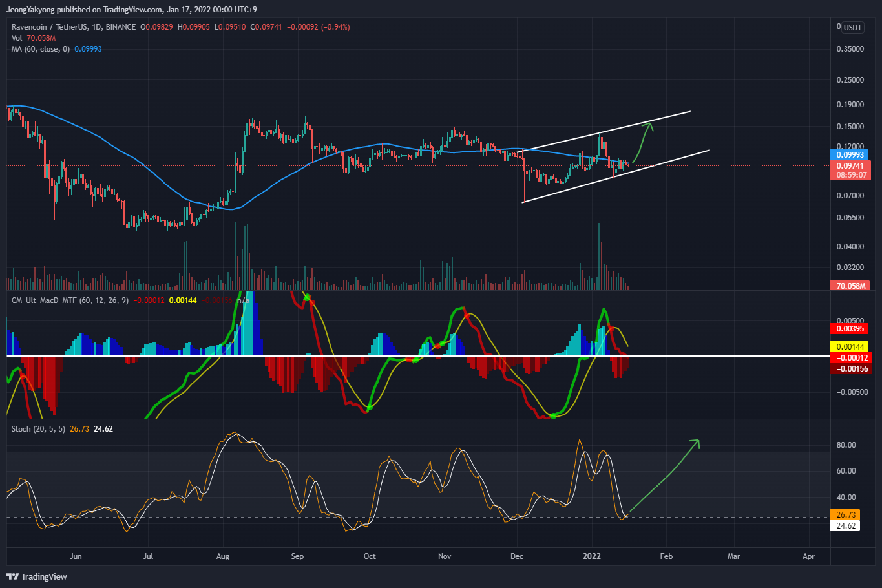
Task: Click the dark red -0.00156 tag on MACD axis
Action: click(852, 369)
